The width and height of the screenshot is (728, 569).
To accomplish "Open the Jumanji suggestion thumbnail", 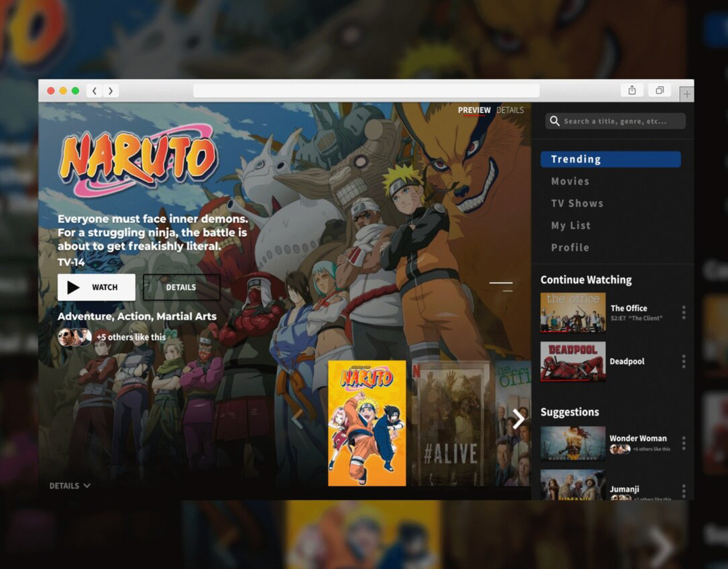I will click(x=573, y=485).
